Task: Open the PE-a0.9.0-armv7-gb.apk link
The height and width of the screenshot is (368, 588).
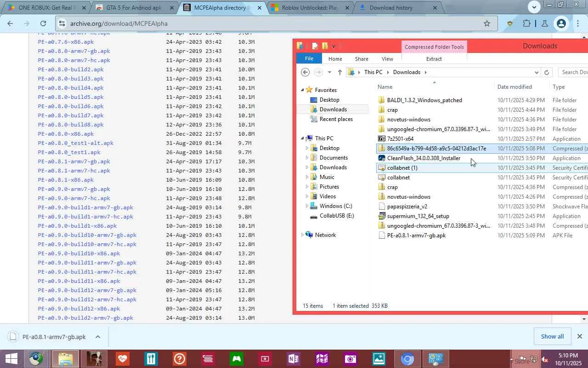Action: click(74, 189)
